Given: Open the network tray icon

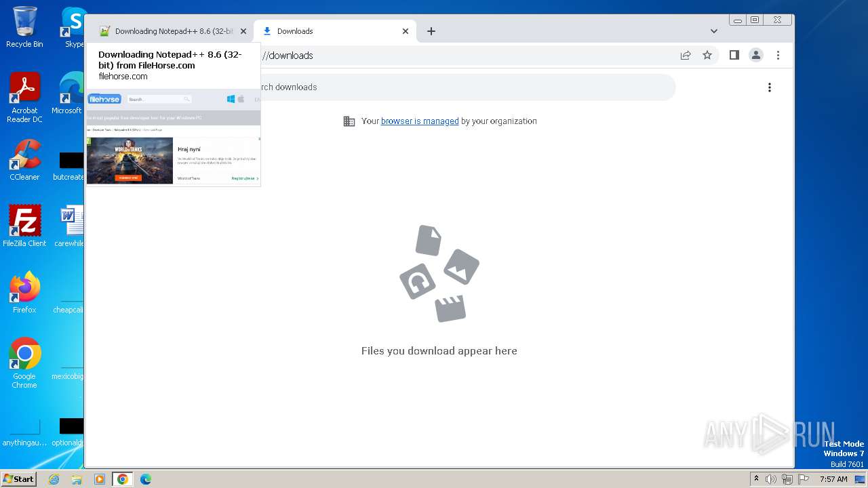Looking at the screenshot, I should point(787,479).
